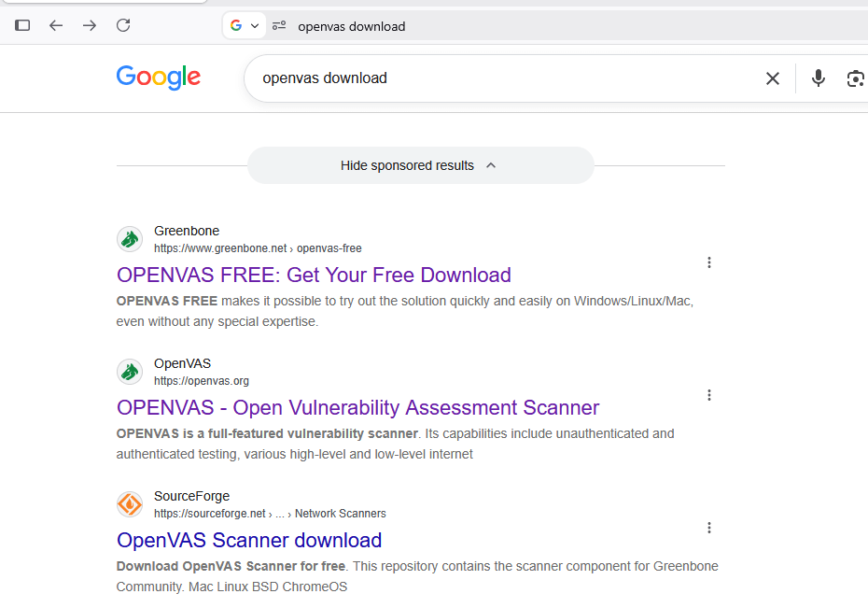This screenshot has width=868, height=608.
Task: Go back to the previous page
Action: pyautogui.click(x=56, y=25)
